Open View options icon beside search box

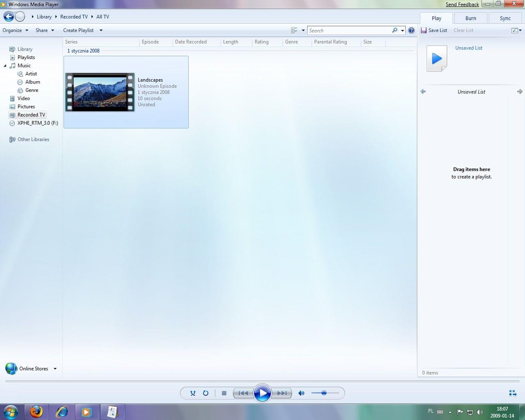(x=294, y=30)
